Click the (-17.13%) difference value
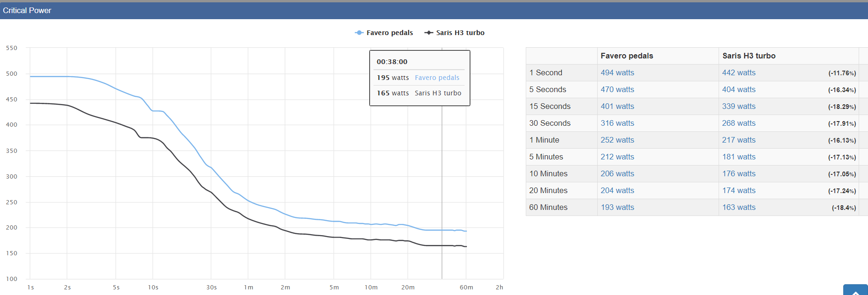868x295 pixels. pos(842,157)
